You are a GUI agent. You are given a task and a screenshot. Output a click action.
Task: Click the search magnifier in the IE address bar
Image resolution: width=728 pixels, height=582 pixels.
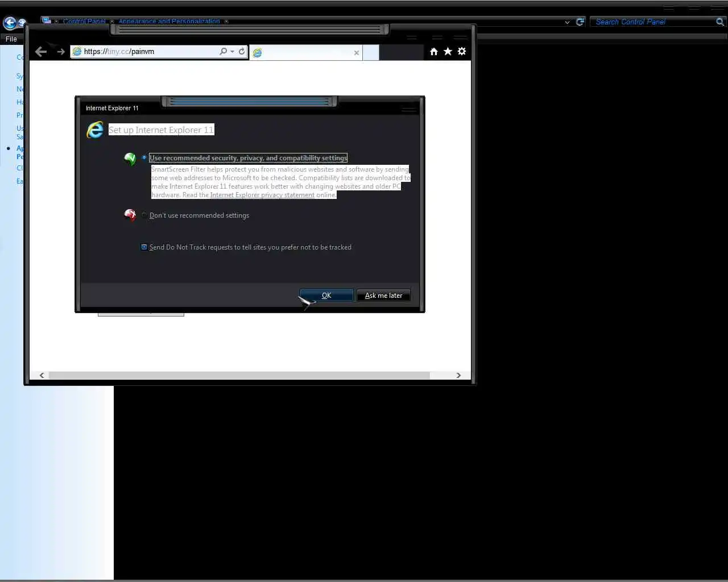coord(223,51)
